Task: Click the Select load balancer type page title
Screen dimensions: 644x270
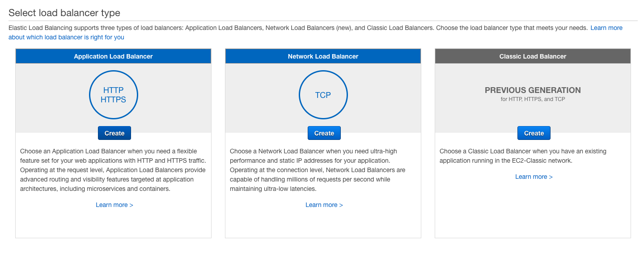Action: coord(64,13)
